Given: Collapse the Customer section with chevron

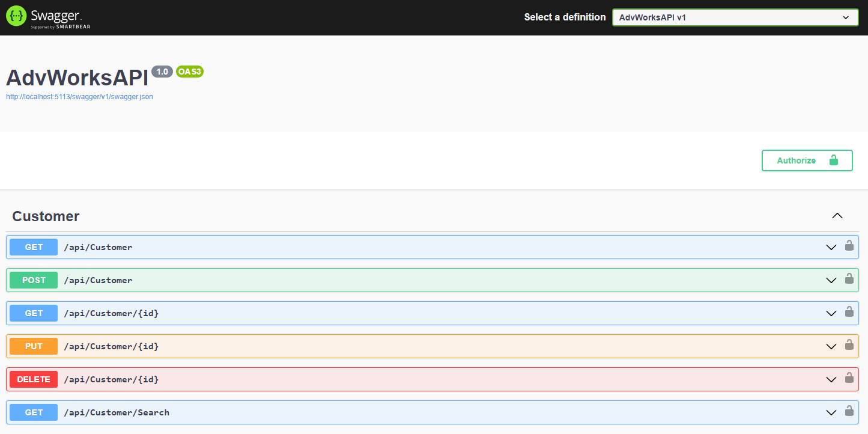Looking at the screenshot, I should pyautogui.click(x=837, y=216).
